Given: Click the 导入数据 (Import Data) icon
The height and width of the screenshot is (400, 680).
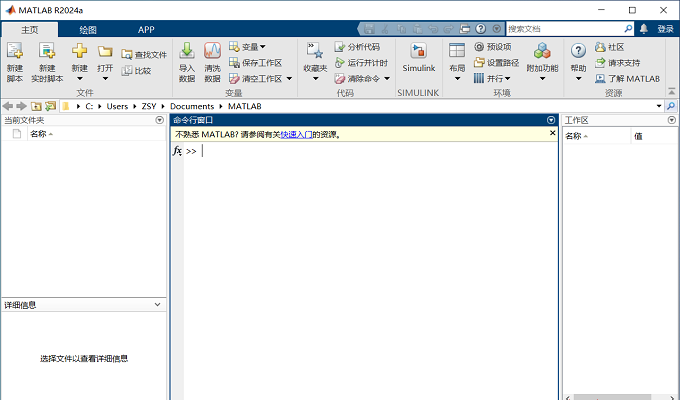Looking at the screenshot, I should [x=187, y=51].
